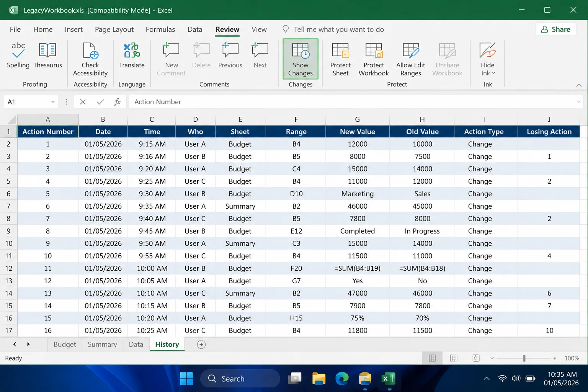Click the zoom slider handle
The image size is (588, 392).
tap(524, 358)
